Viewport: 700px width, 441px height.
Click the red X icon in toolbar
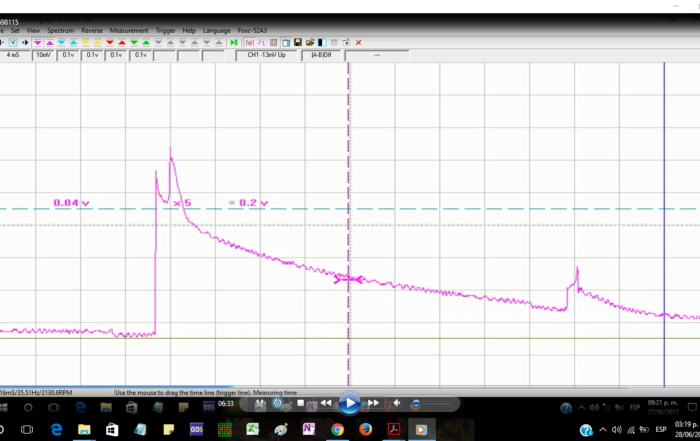358,43
